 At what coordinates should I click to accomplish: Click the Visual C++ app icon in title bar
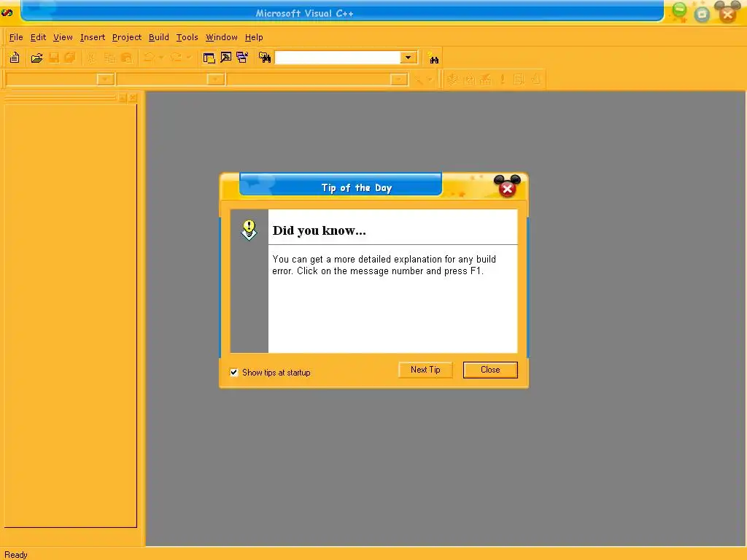[7, 13]
